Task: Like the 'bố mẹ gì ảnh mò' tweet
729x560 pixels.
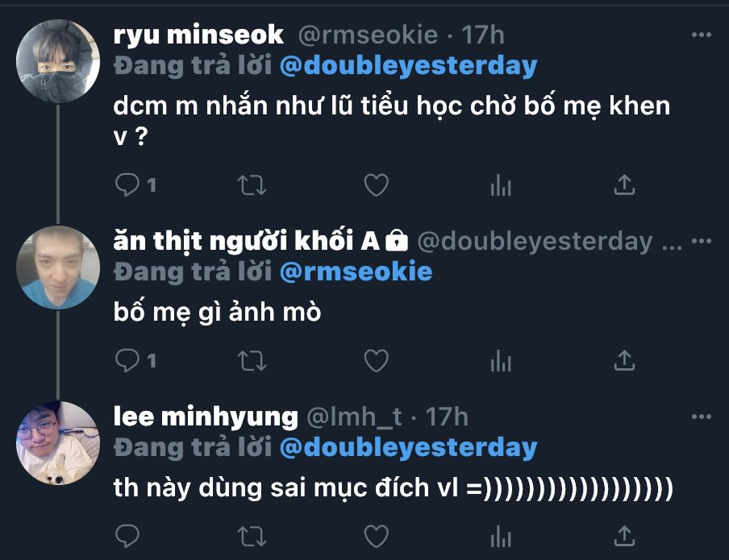Action: click(x=377, y=360)
